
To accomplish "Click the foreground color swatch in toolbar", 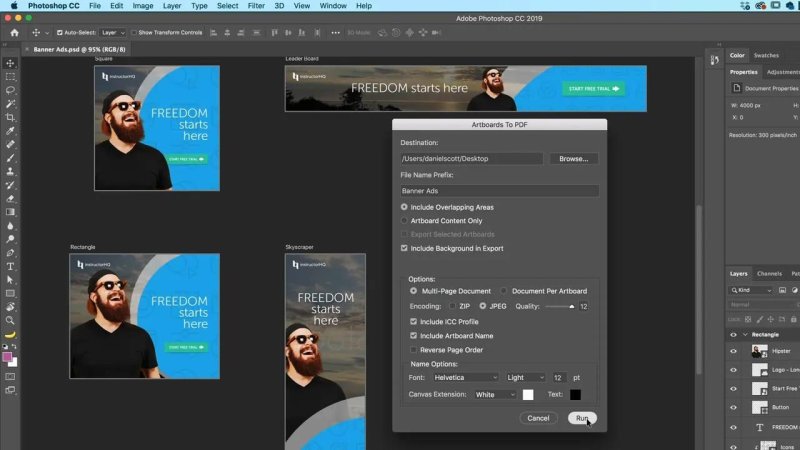I will pyautogui.click(x=7, y=357).
